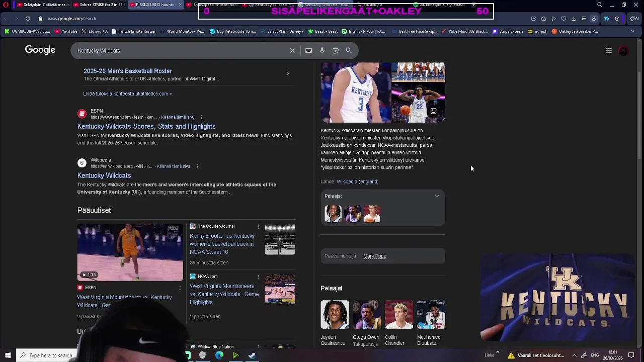Expand the 2025-26 Men's Basketball Roster arrow

[x=287, y=74]
